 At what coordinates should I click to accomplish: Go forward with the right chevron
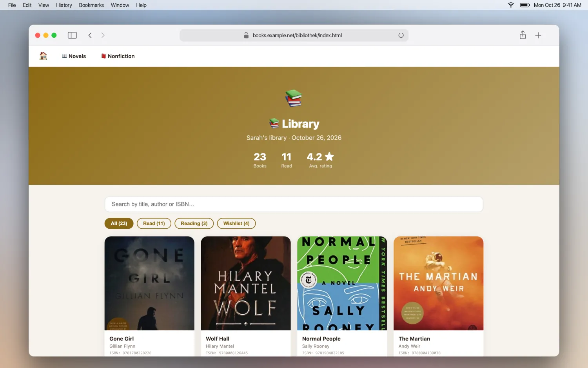pyautogui.click(x=103, y=35)
